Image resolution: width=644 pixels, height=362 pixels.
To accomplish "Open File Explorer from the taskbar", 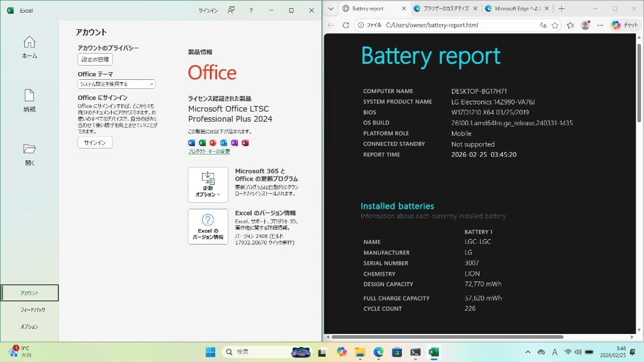I will [360, 352].
